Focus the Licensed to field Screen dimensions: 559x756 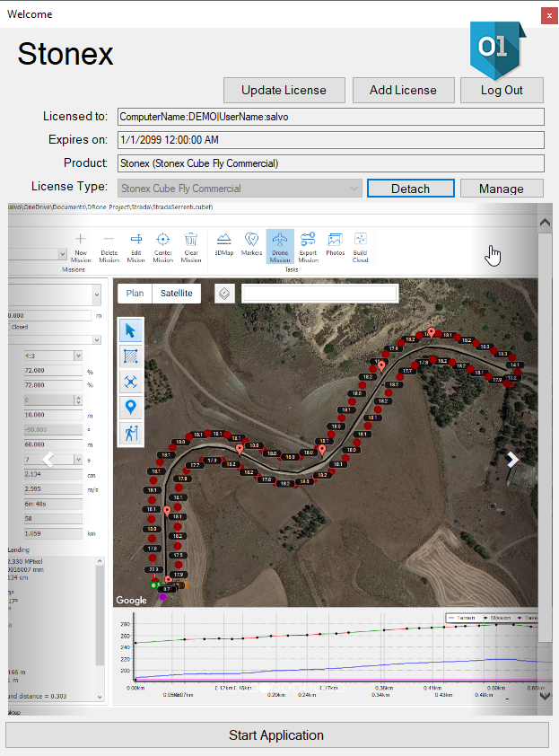(x=331, y=117)
